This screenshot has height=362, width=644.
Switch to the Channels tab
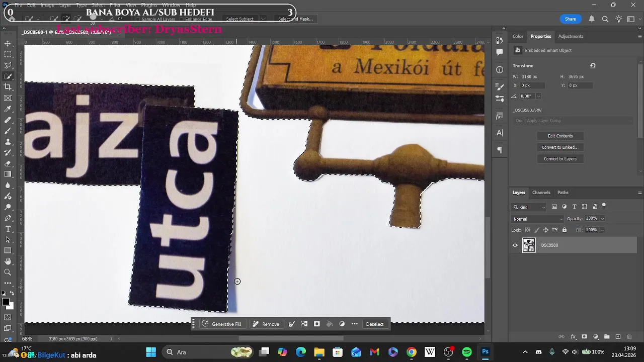pyautogui.click(x=541, y=193)
